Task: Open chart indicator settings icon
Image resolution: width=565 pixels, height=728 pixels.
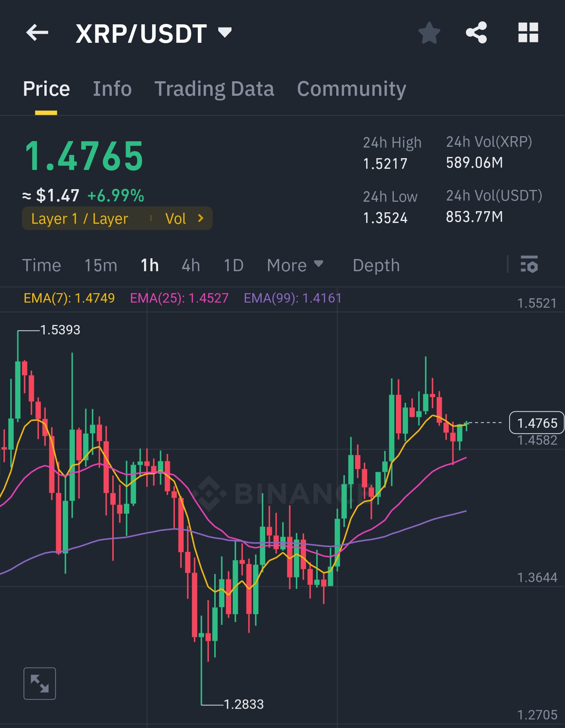Action: click(529, 264)
